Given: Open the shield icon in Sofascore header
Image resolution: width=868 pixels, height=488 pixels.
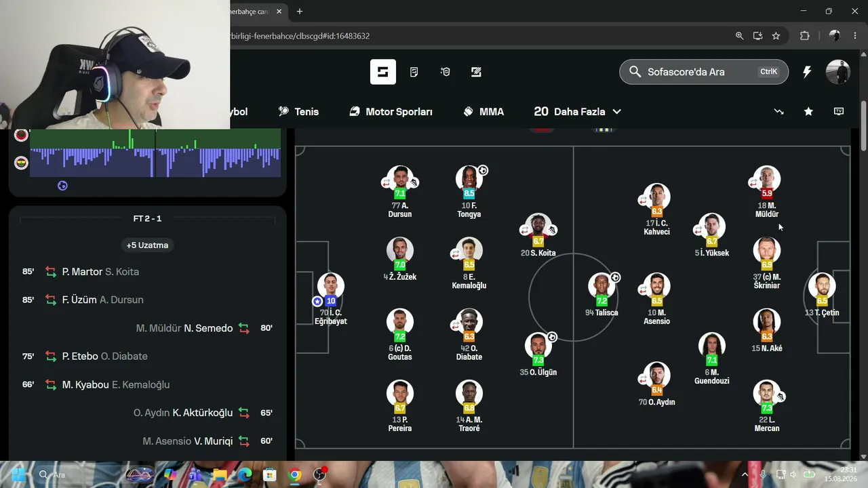Looking at the screenshot, I should pyautogui.click(x=445, y=72).
